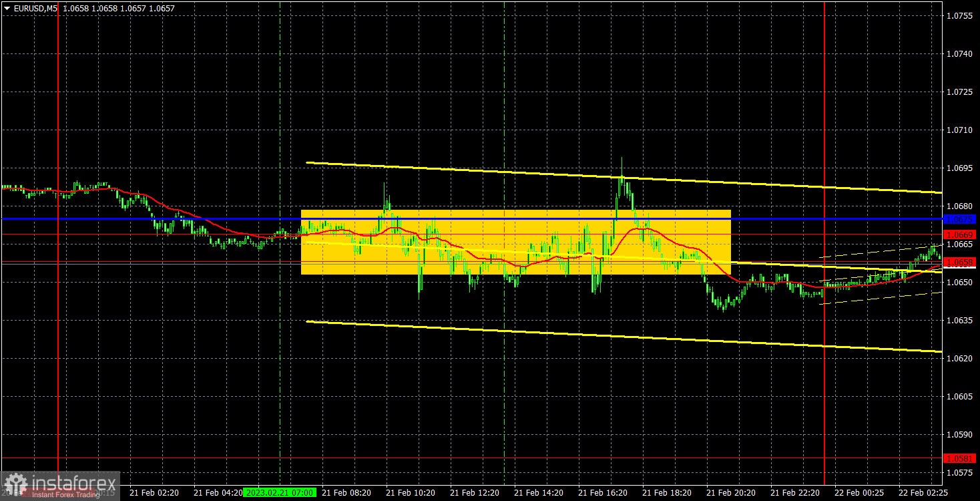Select the 21 Feb 10:20 time label
Image resolution: width=980 pixels, height=501 pixels.
coord(410,492)
